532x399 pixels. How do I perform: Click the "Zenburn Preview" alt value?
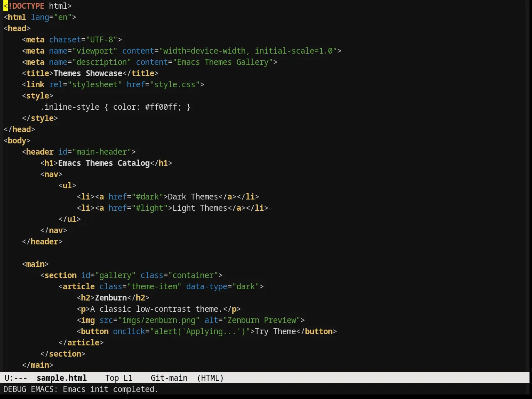pos(262,320)
